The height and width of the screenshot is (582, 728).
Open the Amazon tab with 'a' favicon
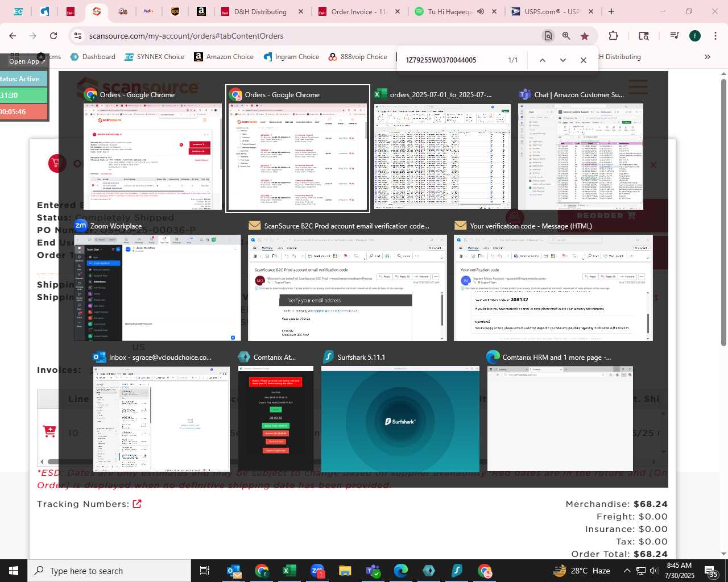tap(201, 11)
